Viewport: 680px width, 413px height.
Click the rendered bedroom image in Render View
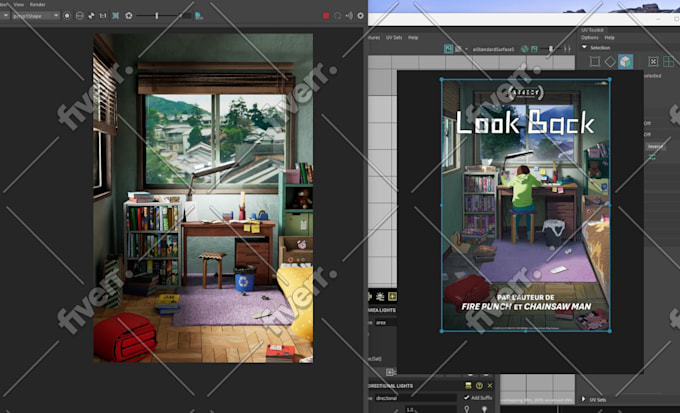click(x=203, y=198)
